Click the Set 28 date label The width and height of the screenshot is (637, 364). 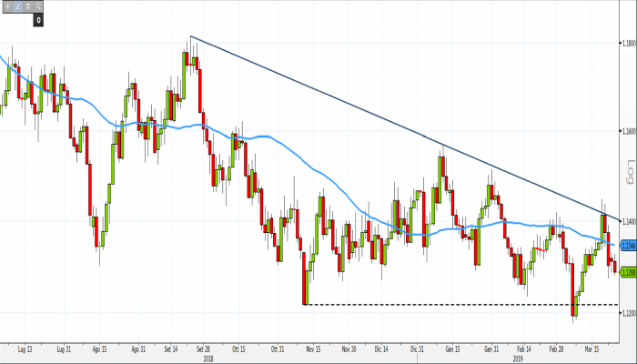click(x=203, y=349)
